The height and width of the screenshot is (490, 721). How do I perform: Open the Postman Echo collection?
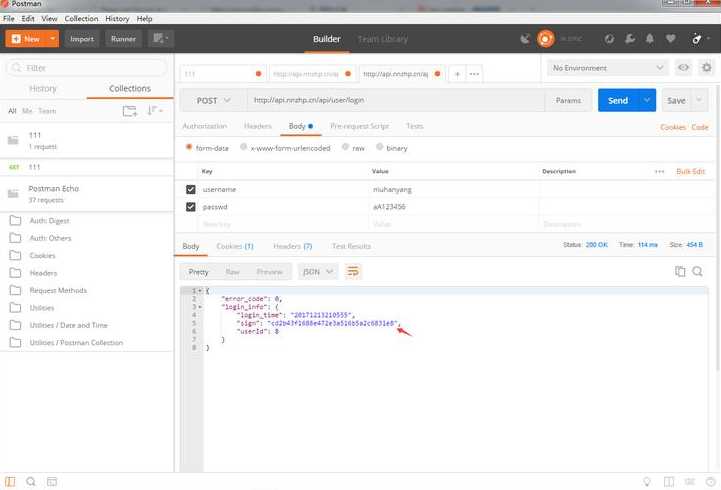[x=87, y=194]
